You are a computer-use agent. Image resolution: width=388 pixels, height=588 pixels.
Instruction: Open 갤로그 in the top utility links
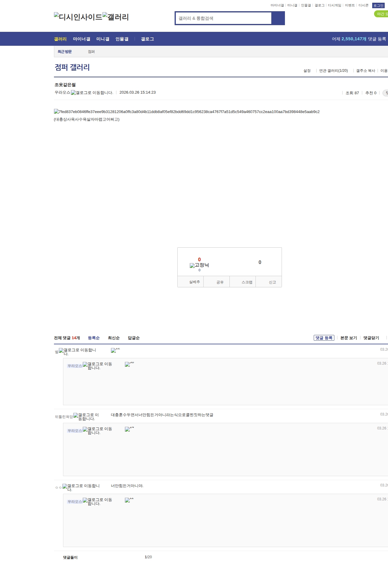319,5
